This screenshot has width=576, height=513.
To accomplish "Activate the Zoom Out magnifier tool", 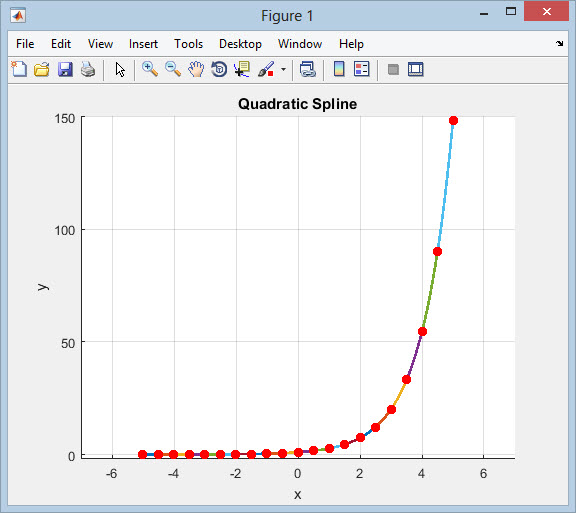I will (173, 69).
